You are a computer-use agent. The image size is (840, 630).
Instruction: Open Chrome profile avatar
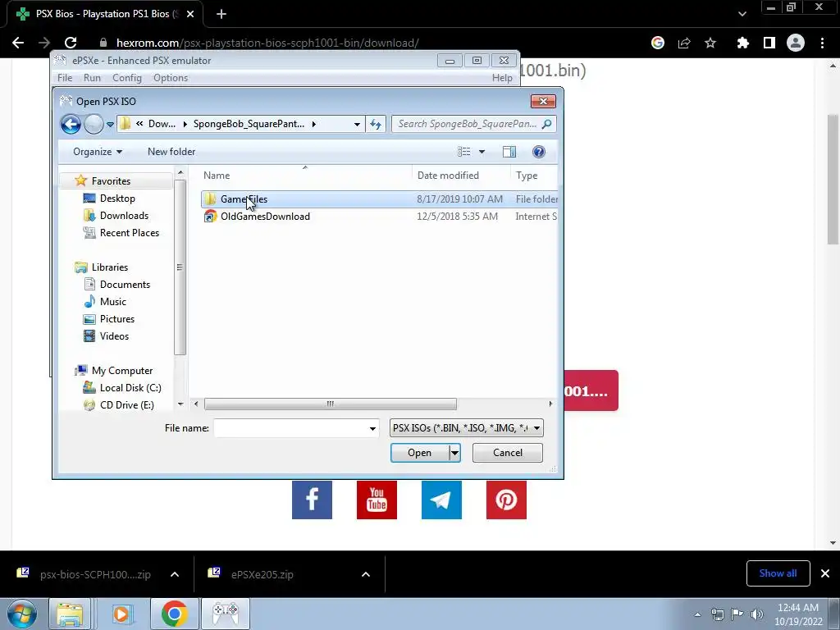(796, 43)
